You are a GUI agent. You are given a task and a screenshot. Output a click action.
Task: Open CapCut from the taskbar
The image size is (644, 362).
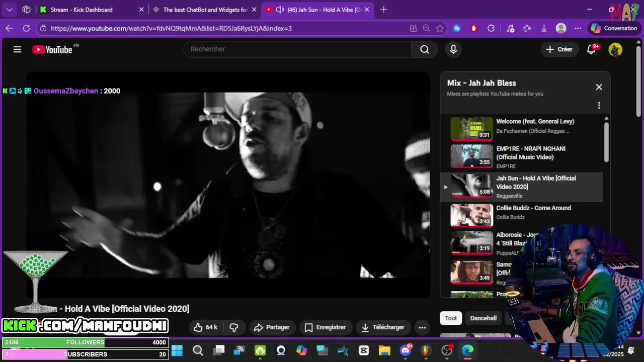coord(364,350)
